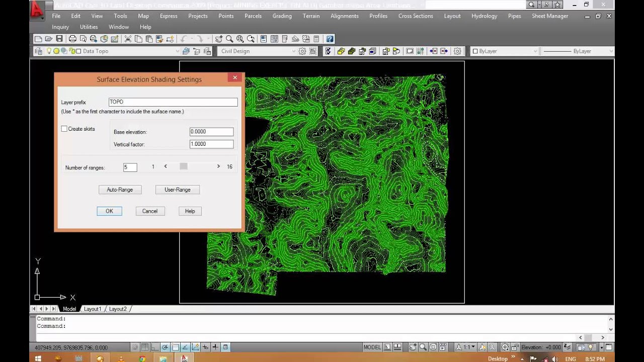Open the Help question mark icon
Viewport: 644px width, 362px height.
click(x=330, y=39)
